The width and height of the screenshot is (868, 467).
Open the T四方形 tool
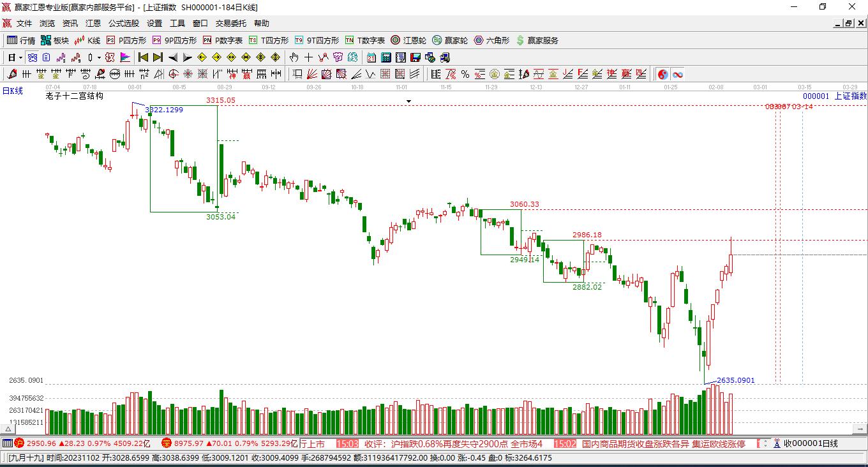coord(269,40)
